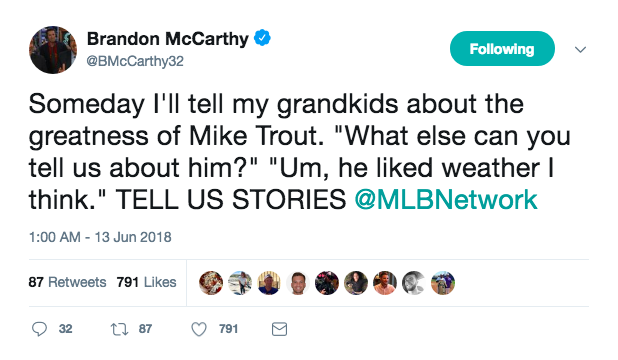
Task: Toggle the Following button
Action: [502, 48]
